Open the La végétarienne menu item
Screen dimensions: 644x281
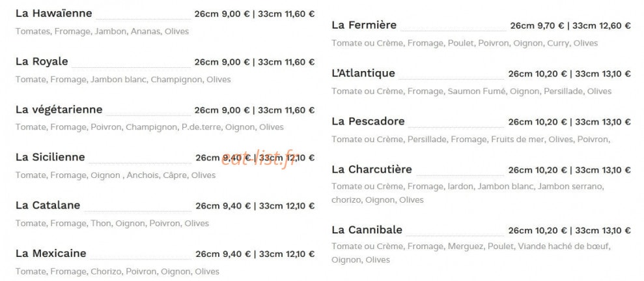point(59,110)
